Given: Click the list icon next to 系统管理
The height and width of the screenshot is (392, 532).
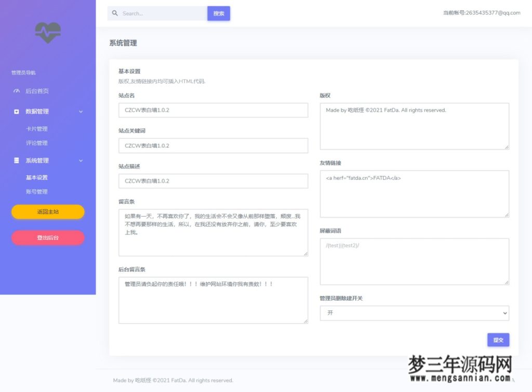Looking at the screenshot, I should click(16, 160).
